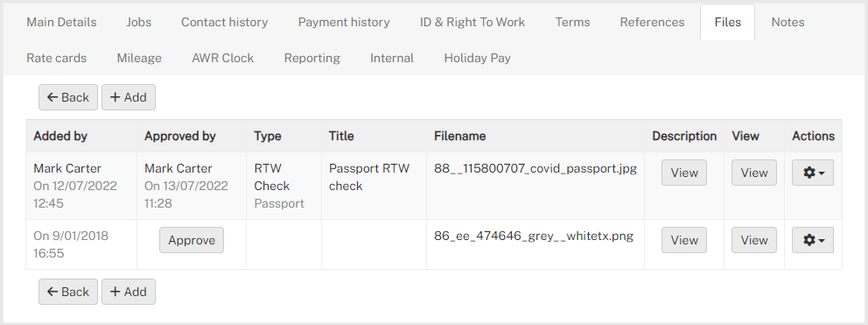Open gear actions menu for covid_passport.jpg row
The image size is (868, 325).
813,173
